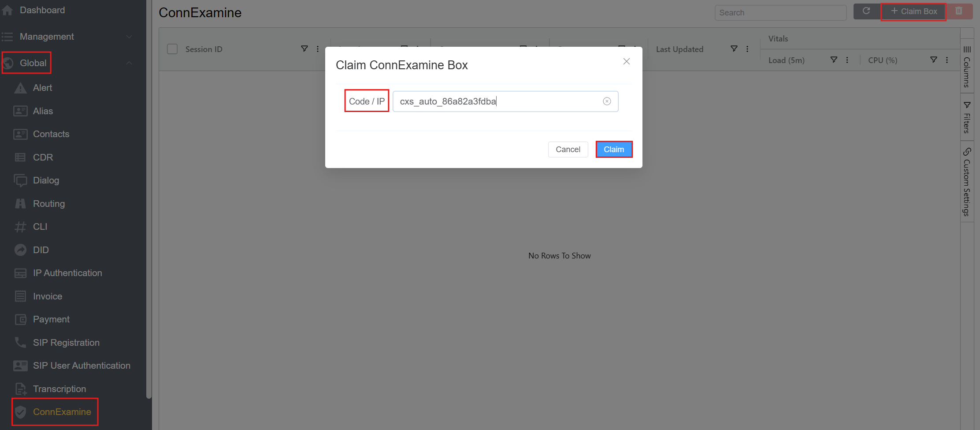This screenshot has height=430, width=980.
Task: Close the Claim ConnExamine Box dialog
Action: pyautogui.click(x=626, y=61)
